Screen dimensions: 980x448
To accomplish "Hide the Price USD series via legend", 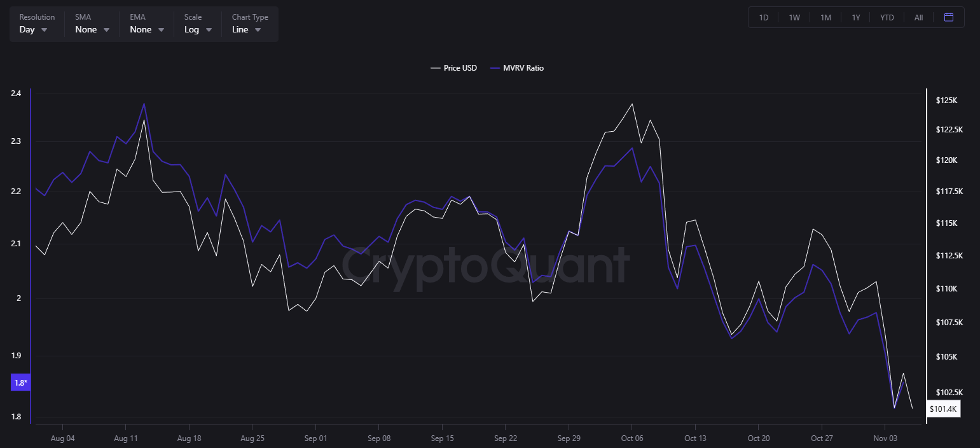I will (x=454, y=67).
